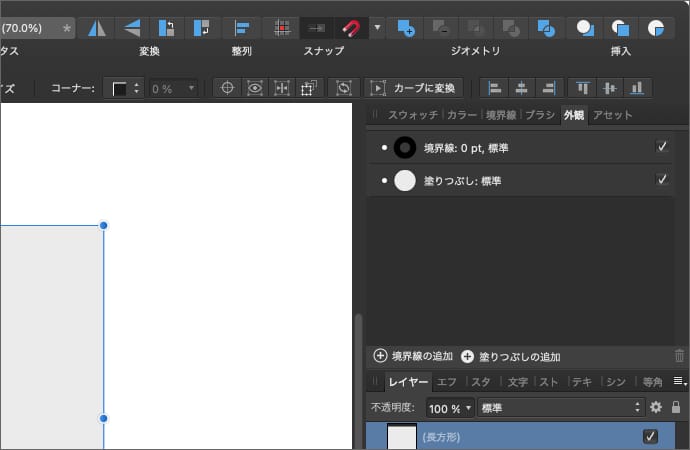The width and height of the screenshot is (690, 450).
Task: Click the Add geometry boolean icon
Action: coord(406,28)
